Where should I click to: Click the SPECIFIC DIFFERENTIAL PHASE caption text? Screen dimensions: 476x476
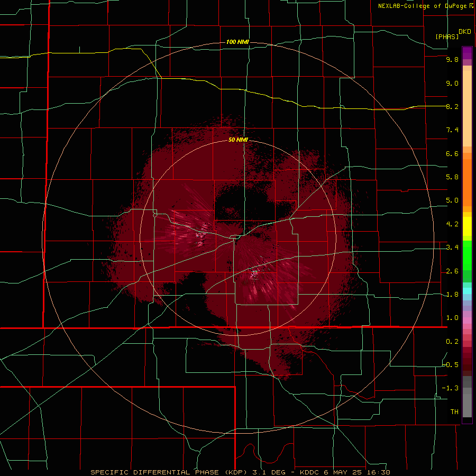[154, 472]
